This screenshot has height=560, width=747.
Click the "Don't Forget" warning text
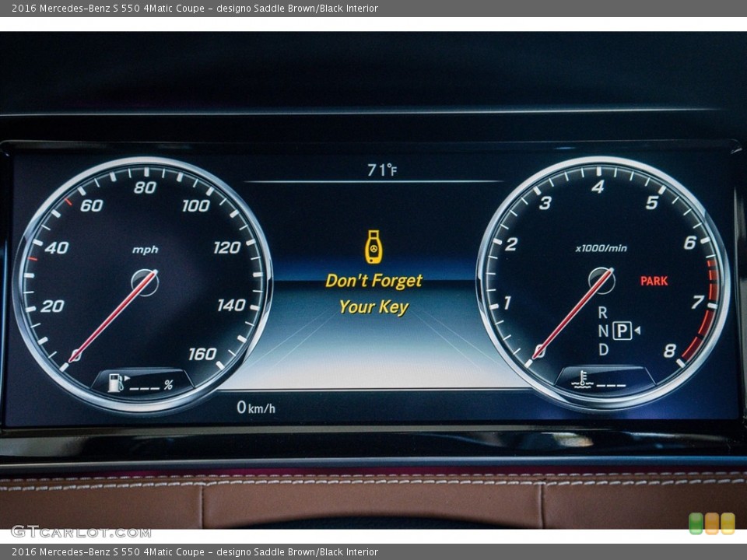coord(373,281)
